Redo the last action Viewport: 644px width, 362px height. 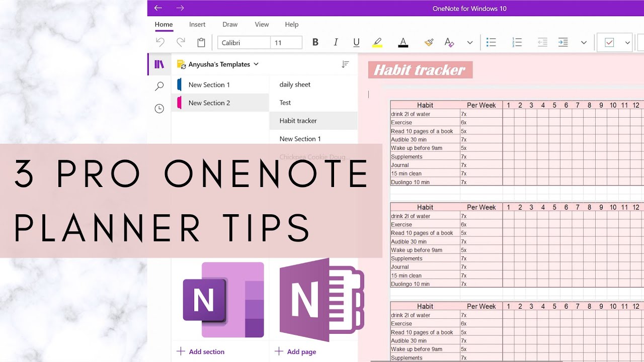180,43
